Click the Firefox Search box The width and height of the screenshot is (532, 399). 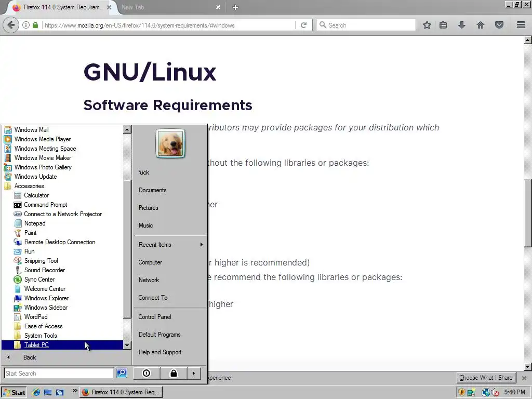366,25
